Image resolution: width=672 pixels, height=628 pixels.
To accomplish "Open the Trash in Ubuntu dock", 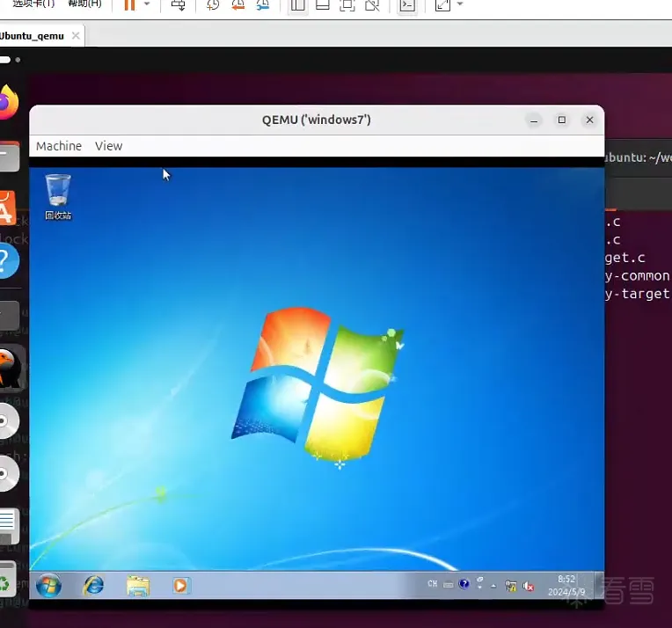I will click(7, 579).
